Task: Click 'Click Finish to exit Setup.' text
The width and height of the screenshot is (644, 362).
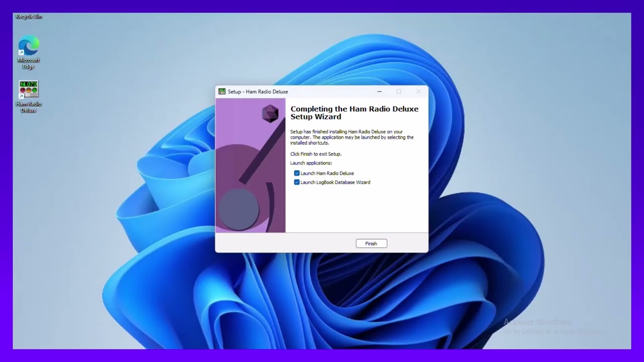Action: click(x=316, y=154)
